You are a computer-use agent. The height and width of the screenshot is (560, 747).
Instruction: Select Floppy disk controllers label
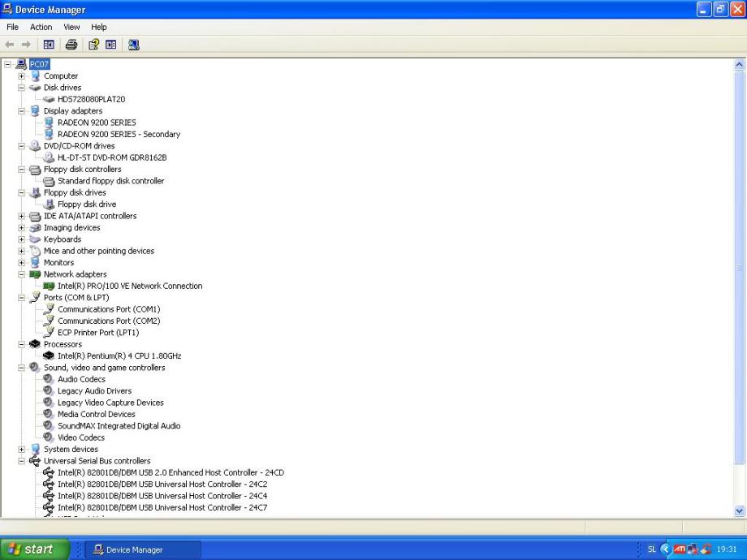(x=83, y=170)
